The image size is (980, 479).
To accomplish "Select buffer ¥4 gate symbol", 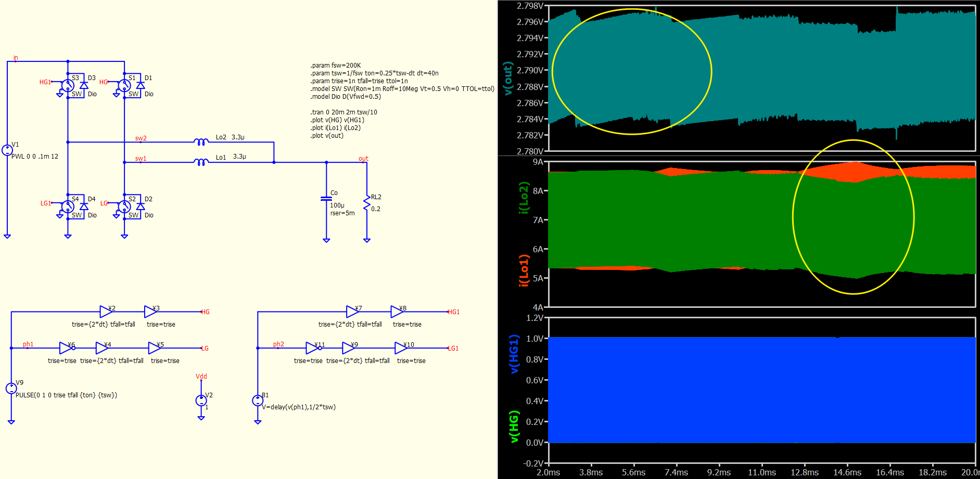I will pos(103,348).
